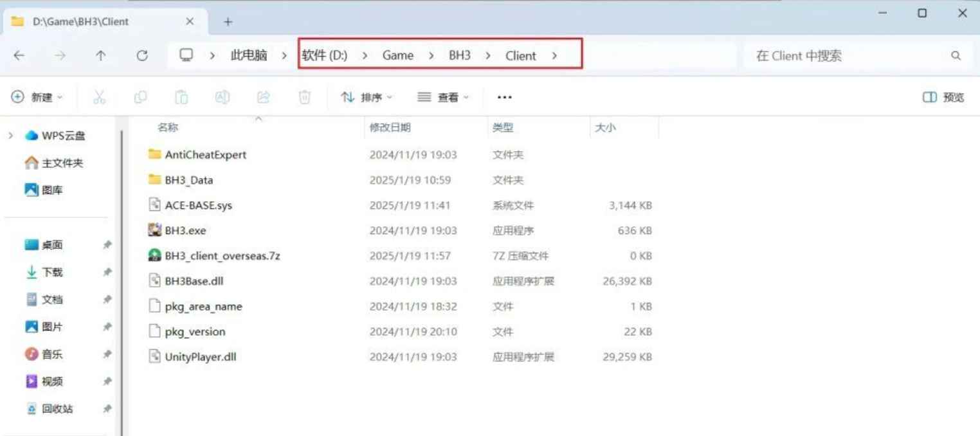This screenshot has width=980, height=436.
Task: Refresh the folder with the reload icon
Action: [x=141, y=55]
